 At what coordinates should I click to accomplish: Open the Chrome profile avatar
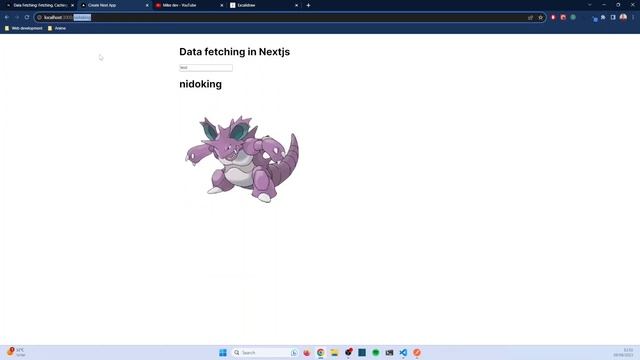coord(623,18)
